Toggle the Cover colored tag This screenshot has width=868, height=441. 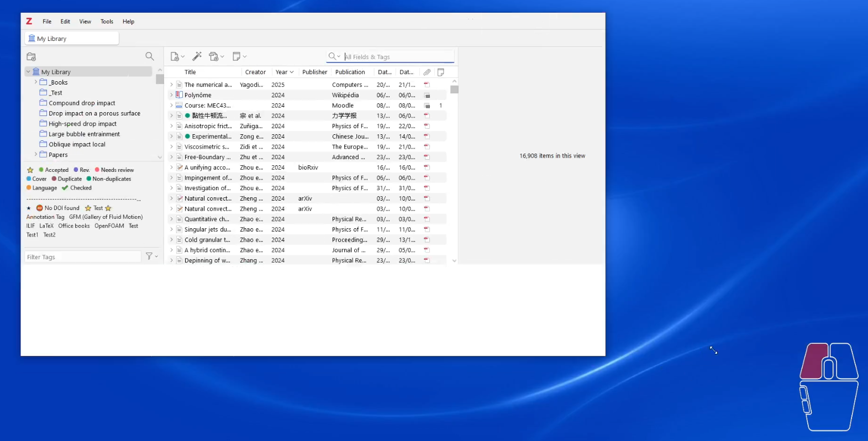(x=36, y=179)
